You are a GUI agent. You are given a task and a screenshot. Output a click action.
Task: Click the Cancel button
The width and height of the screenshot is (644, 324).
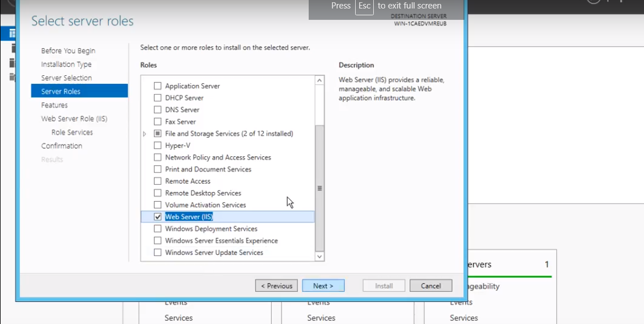431,286
